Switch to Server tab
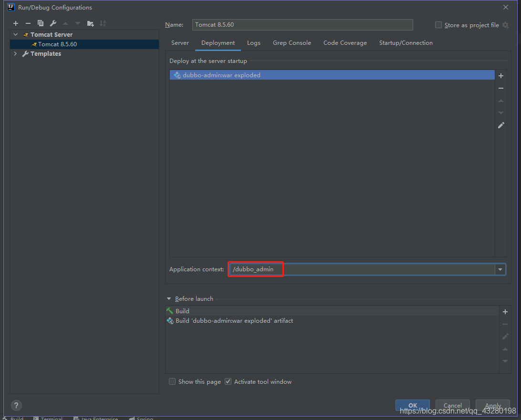 (180, 43)
